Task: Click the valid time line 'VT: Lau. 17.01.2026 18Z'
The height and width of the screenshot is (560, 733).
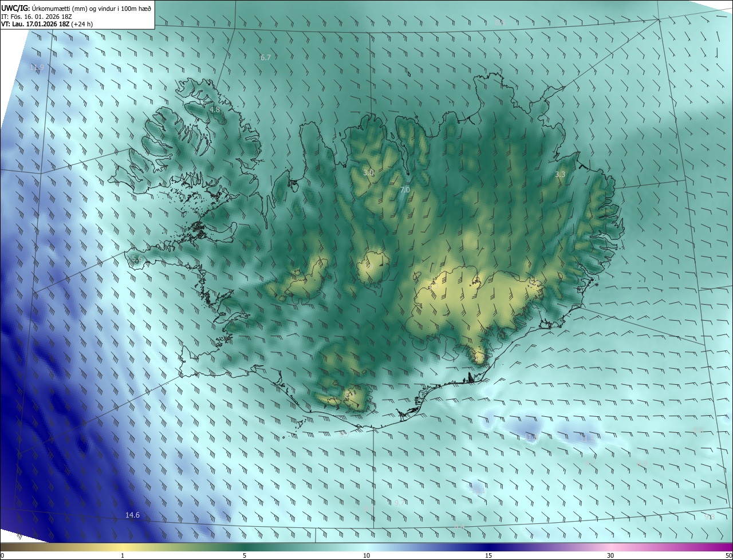Action: pos(36,24)
